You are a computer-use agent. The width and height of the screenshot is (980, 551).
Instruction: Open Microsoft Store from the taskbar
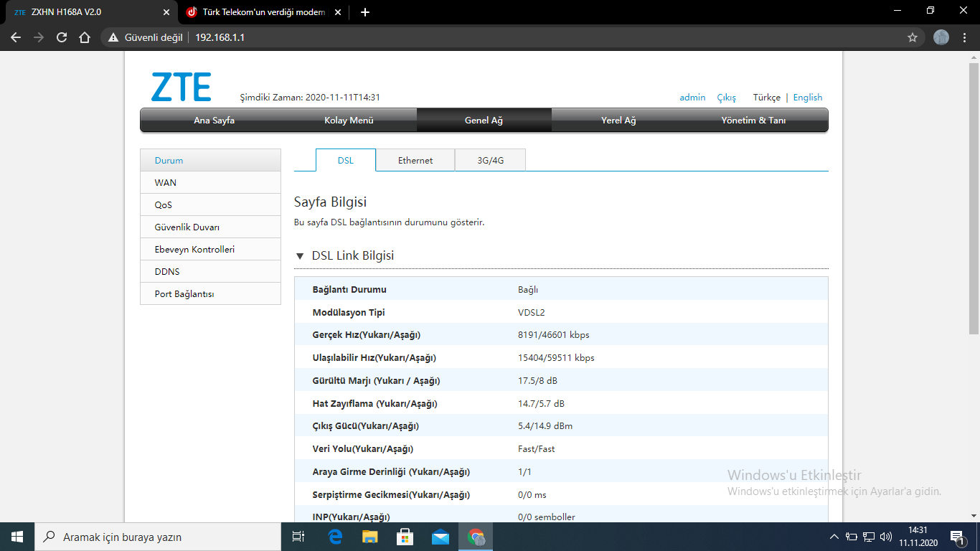coord(405,537)
